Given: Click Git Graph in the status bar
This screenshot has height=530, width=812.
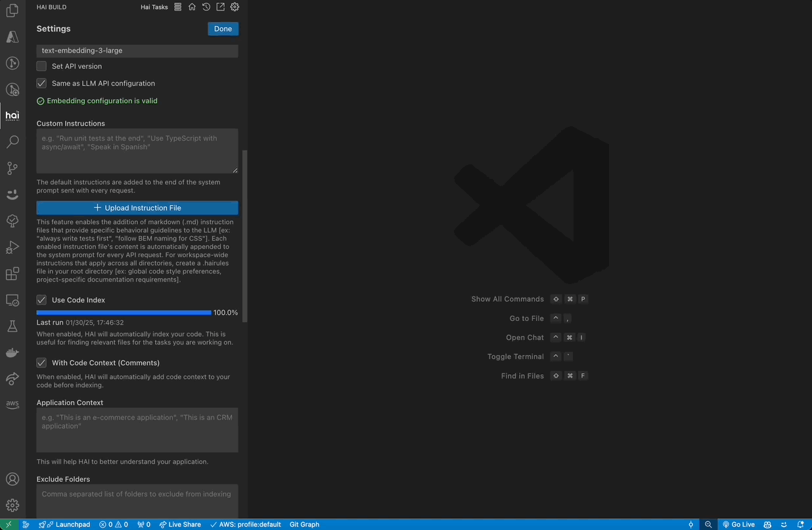Looking at the screenshot, I should click(x=304, y=525).
